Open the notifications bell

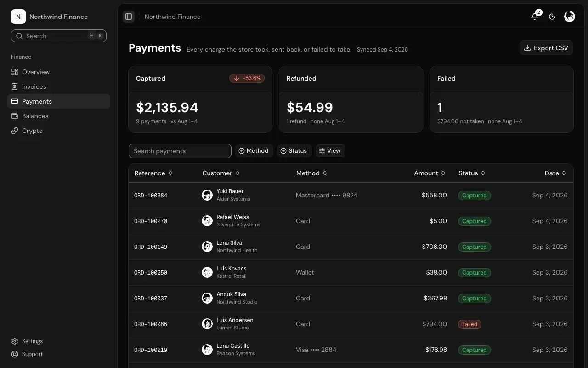click(535, 17)
